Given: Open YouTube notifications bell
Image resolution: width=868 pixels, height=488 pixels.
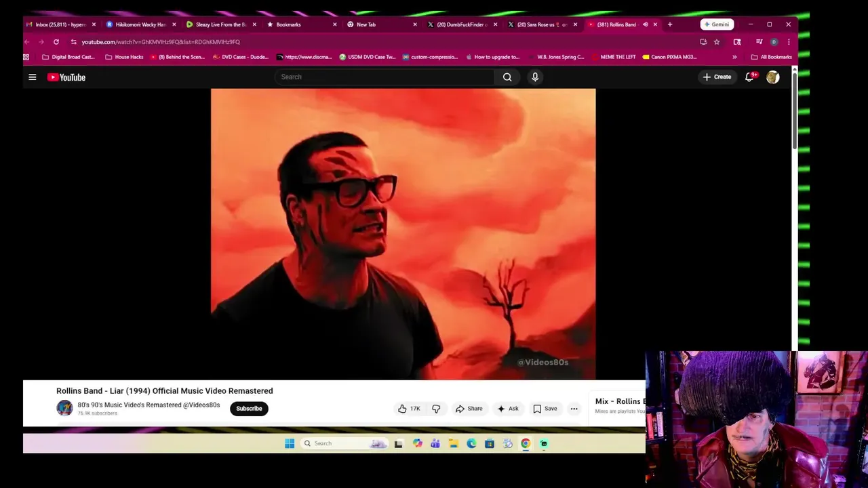Looking at the screenshot, I should [749, 77].
